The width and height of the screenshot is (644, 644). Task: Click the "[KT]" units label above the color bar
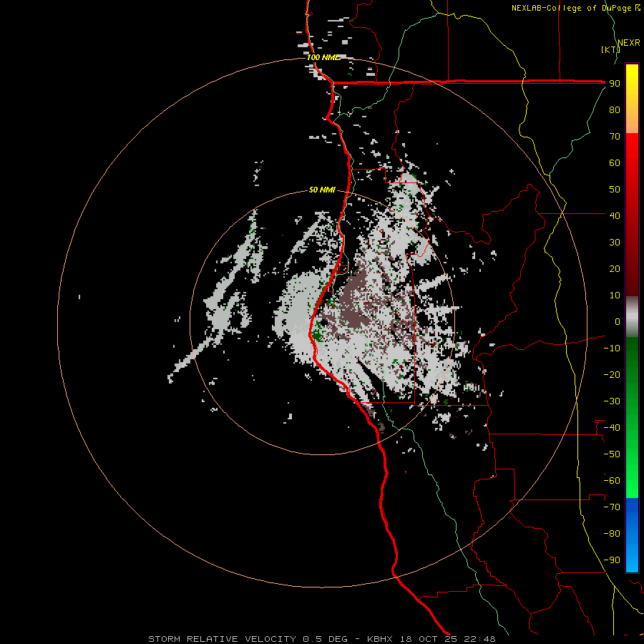[x=610, y=49]
